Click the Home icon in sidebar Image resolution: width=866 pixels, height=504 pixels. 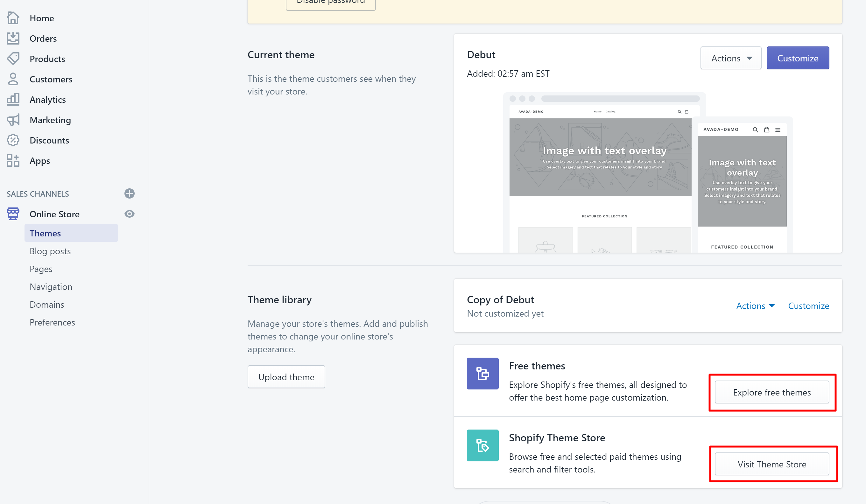click(13, 18)
